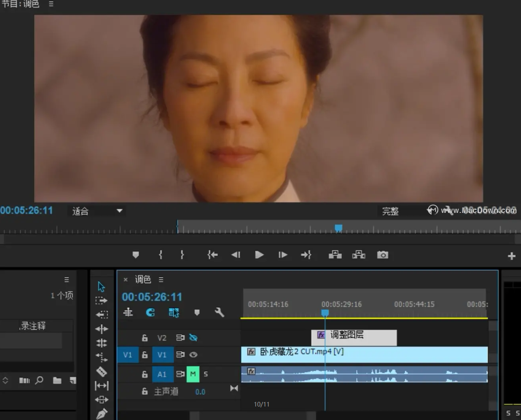Toggle sync lock on track V1
The height and width of the screenshot is (420, 521).
click(180, 355)
